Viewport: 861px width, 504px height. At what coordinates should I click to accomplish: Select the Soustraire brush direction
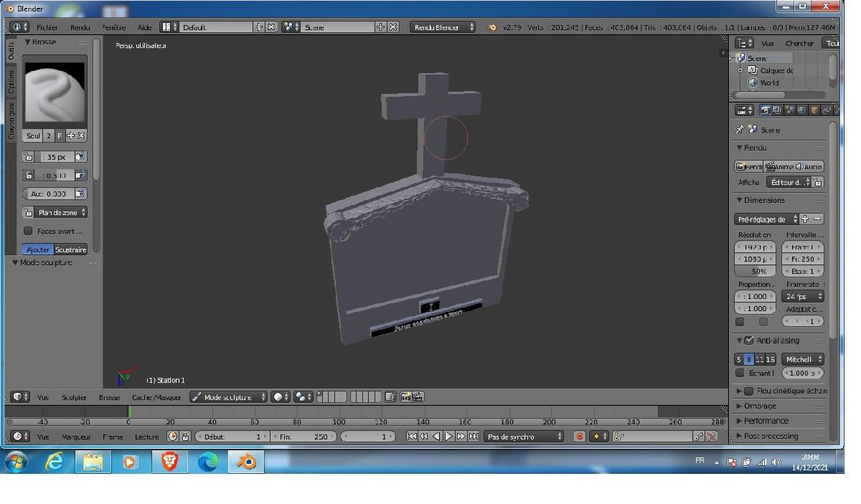coord(70,249)
